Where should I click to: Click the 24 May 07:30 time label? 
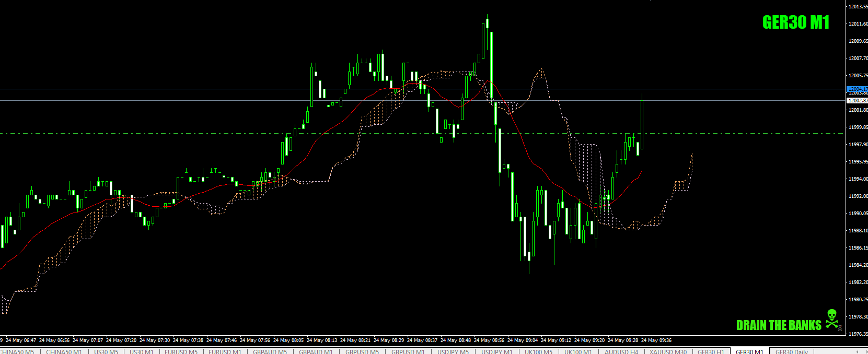tap(155, 340)
